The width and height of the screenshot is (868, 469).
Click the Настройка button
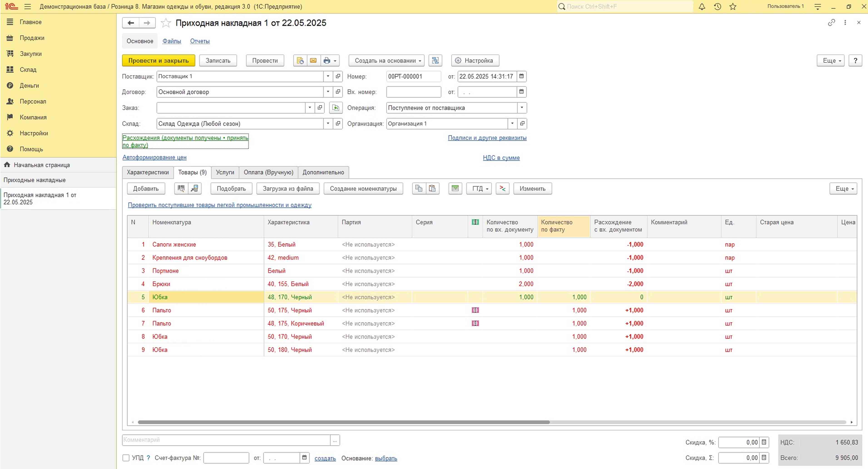pyautogui.click(x=475, y=61)
